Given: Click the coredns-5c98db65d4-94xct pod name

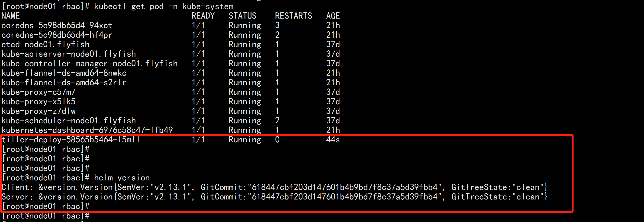Looking at the screenshot, I should [57, 25].
